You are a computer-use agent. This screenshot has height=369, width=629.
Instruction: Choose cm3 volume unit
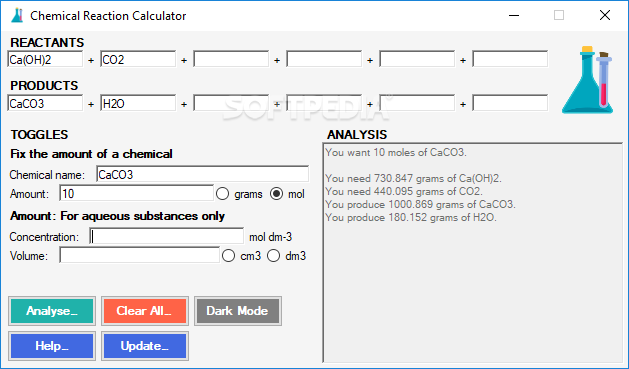(228, 256)
